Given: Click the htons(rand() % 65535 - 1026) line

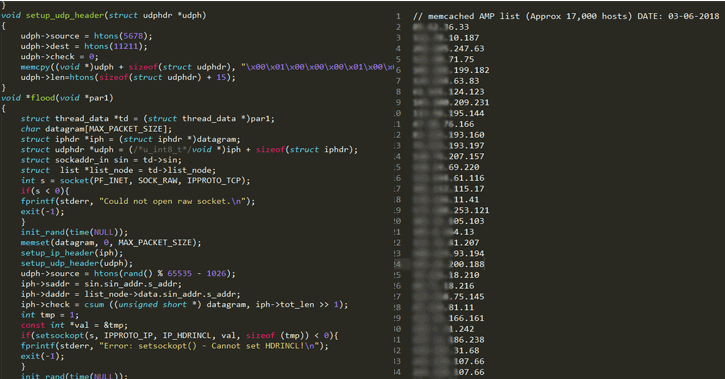Looking at the screenshot, I should point(128,273).
